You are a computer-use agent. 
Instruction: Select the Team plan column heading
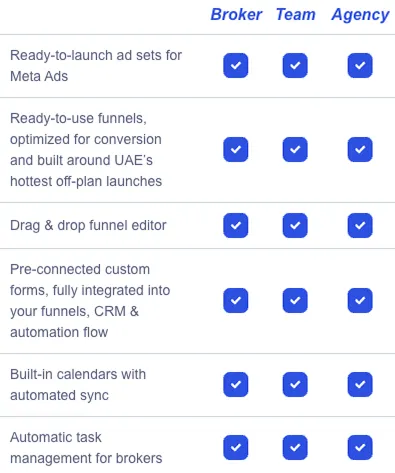[x=296, y=15]
